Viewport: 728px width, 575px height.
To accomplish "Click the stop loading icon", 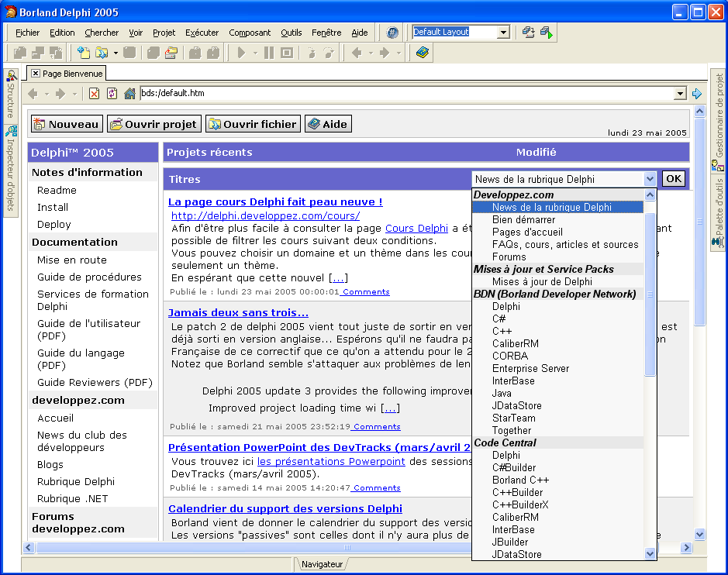I will [x=95, y=94].
